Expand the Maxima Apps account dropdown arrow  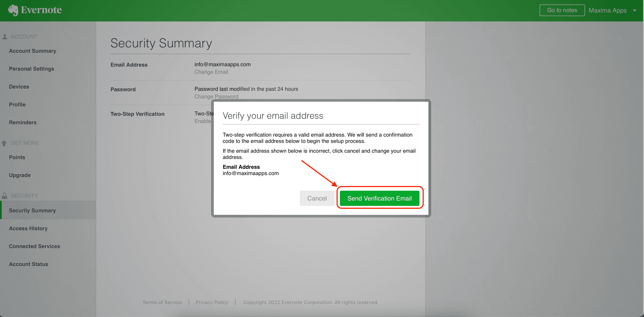pos(635,11)
